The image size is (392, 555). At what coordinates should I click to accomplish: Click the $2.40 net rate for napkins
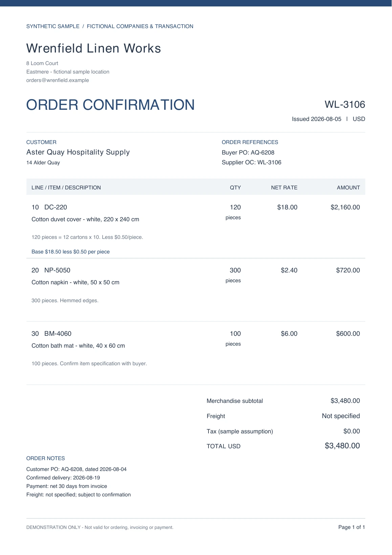[289, 270]
